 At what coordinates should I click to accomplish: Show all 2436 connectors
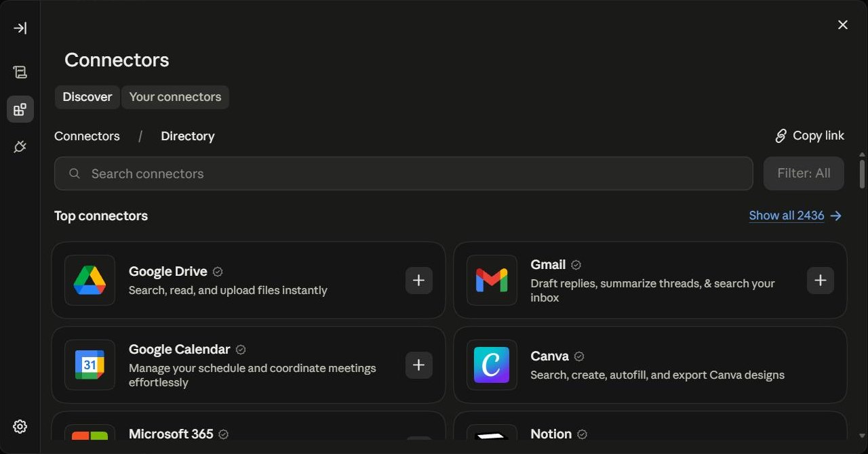coord(787,215)
